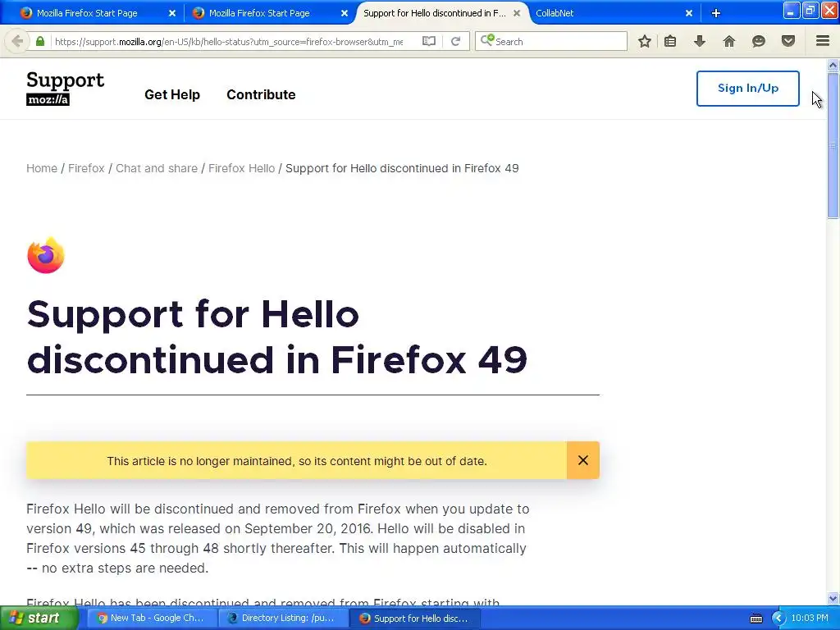Open the Contribute menu

click(x=261, y=95)
